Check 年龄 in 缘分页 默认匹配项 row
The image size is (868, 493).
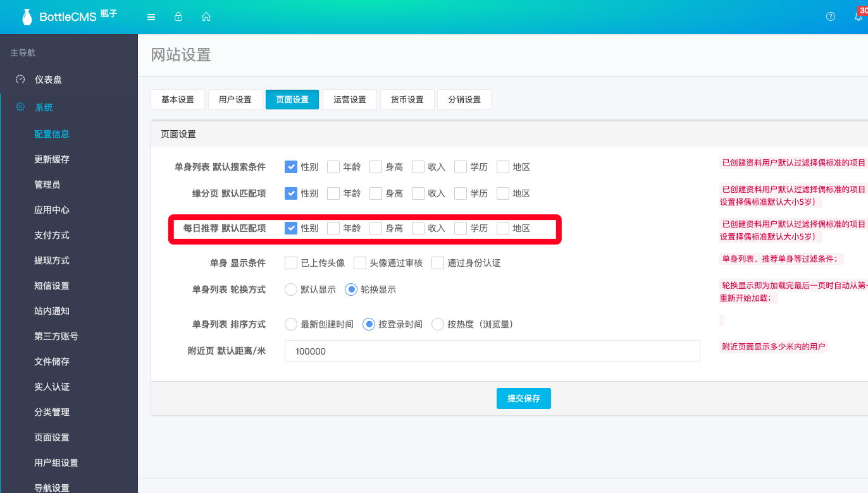coord(333,193)
